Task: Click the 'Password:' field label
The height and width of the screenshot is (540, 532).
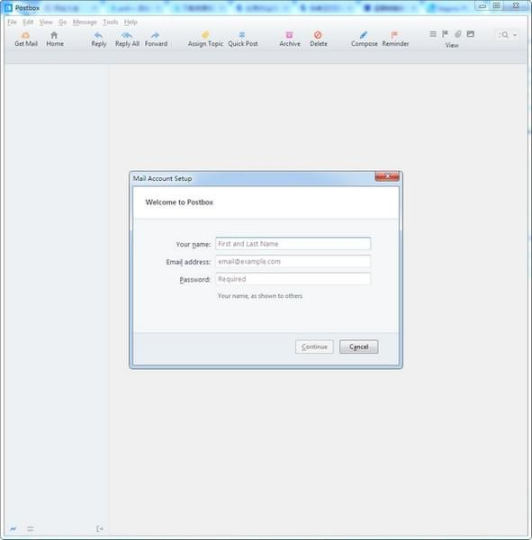Action: coord(195,279)
